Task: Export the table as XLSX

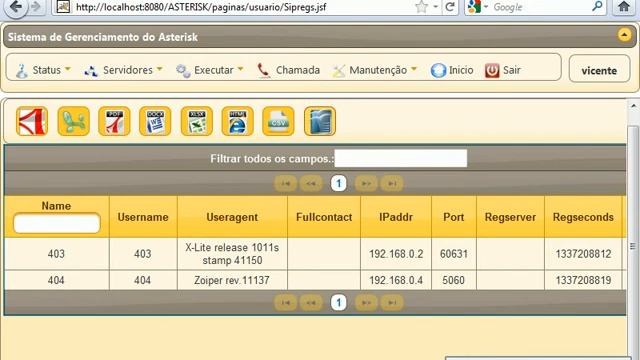Action: 197,121
